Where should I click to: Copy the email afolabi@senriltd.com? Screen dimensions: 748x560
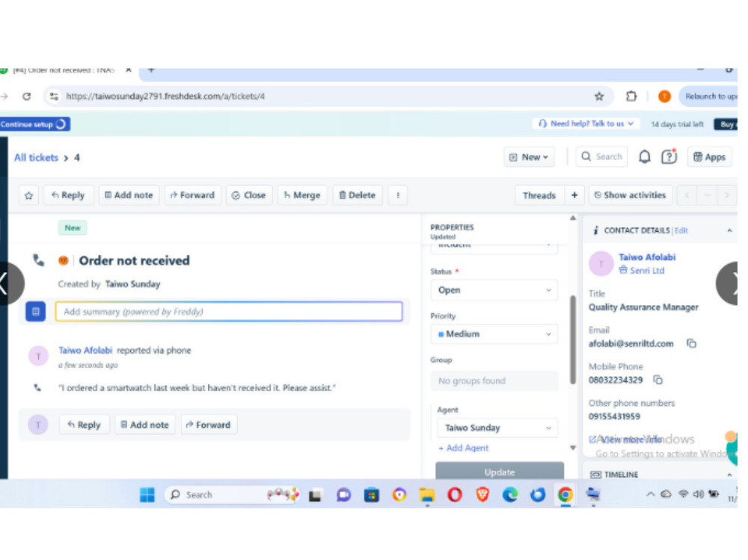pyautogui.click(x=691, y=343)
